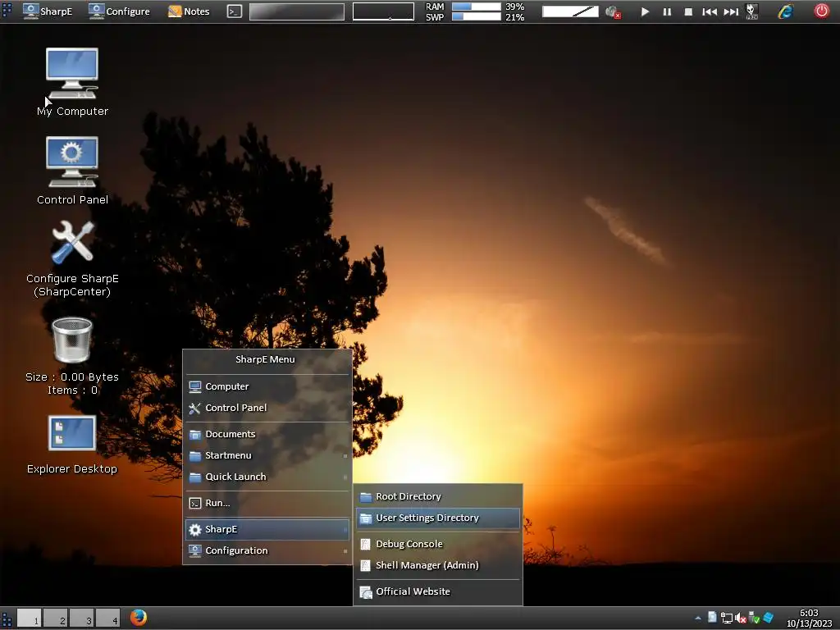Click the top bar grip handle icon
The image size is (840, 630).
pos(7,11)
